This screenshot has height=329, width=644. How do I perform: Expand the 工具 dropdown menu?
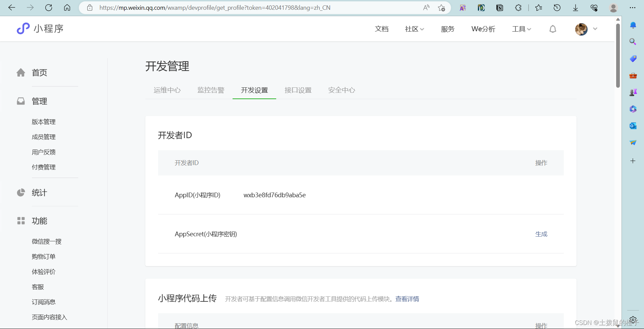point(522,29)
